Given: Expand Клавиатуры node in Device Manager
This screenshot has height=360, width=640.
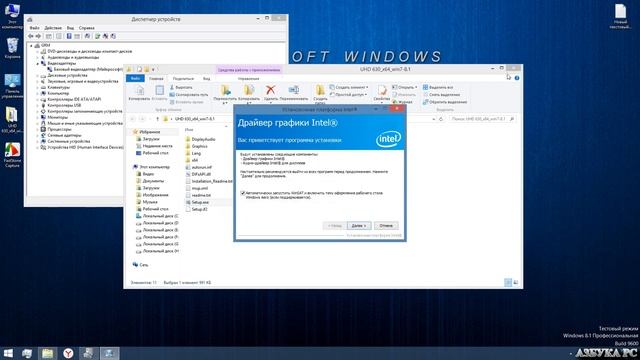Looking at the screenshot, I should 38,87.
